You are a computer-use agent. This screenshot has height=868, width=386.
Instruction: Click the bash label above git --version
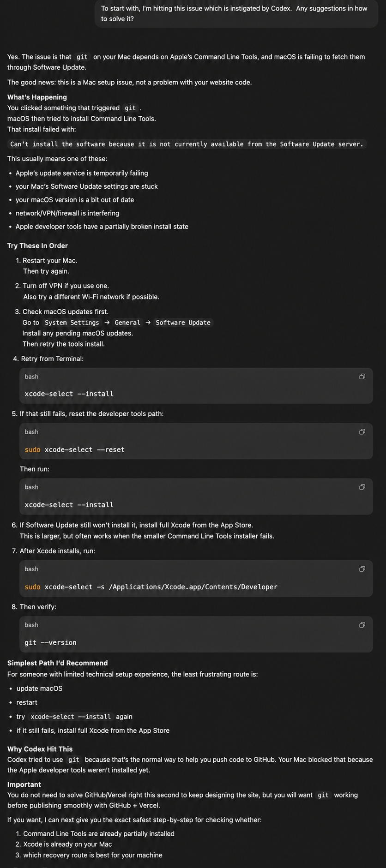click(x=31, y=625)
